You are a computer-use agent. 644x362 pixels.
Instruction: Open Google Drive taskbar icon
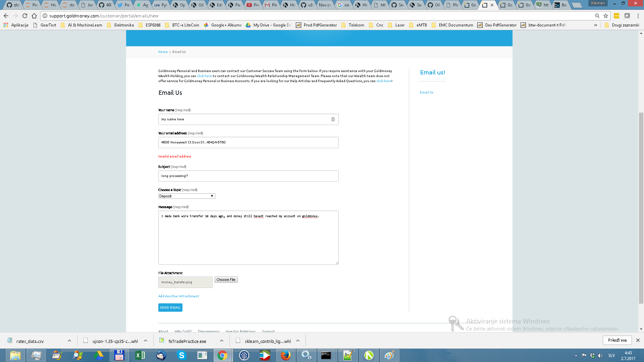pos(99,355)
